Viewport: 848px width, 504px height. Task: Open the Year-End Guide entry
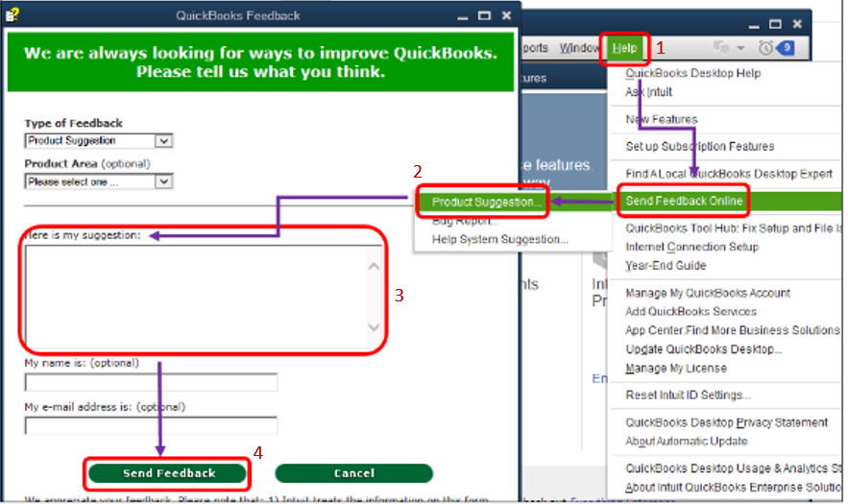click(666, 266)
